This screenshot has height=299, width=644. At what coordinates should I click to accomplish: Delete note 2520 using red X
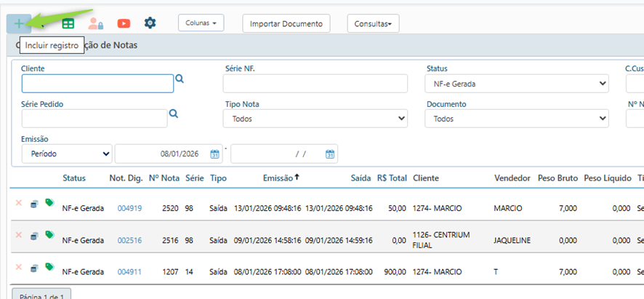click(19, 203)
